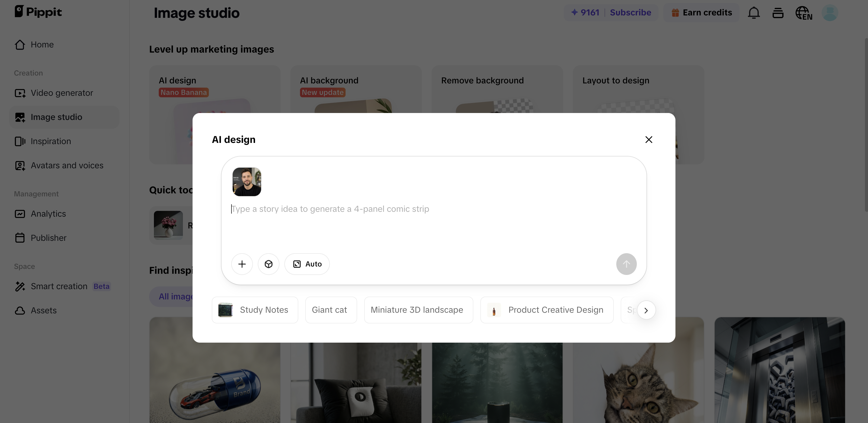Close the AI design dialog
This screenshot has height=423, width=868.
point(649,139)
